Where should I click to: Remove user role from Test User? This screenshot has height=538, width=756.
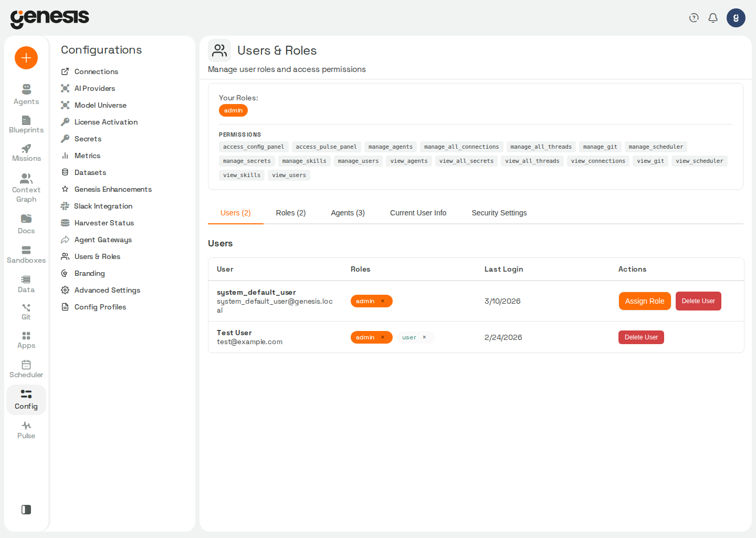[x=425, y=337]
